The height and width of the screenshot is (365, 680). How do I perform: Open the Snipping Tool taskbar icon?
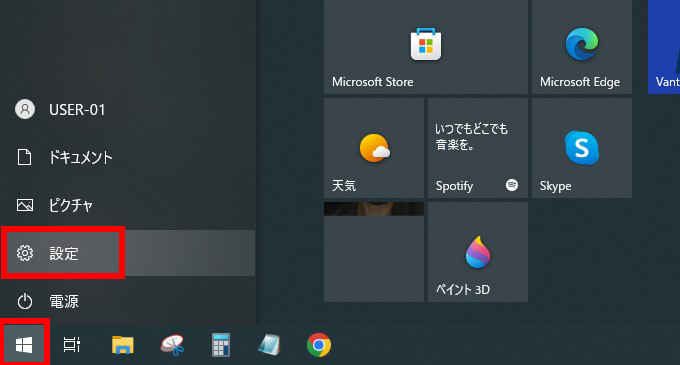click(172, 345)
